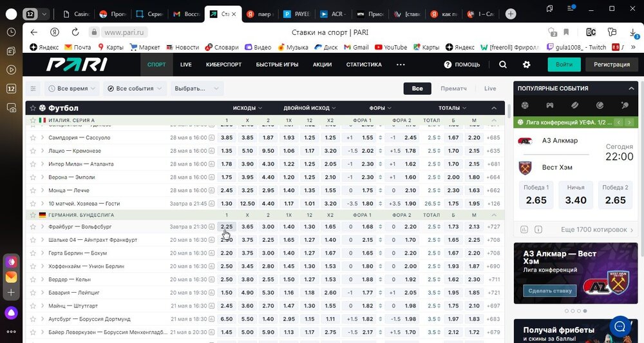Collapse the Популярные события panel

point(632,88)
